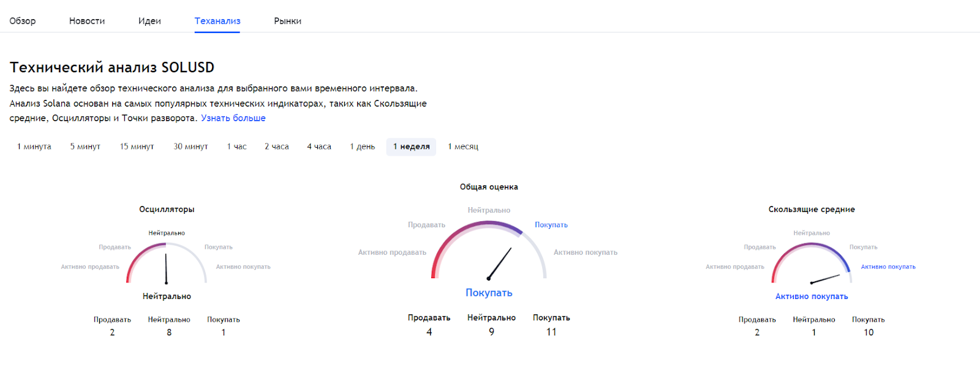
Task: Click the Технический анализ SOLUSD heading
Action: (x=112, y=67)
